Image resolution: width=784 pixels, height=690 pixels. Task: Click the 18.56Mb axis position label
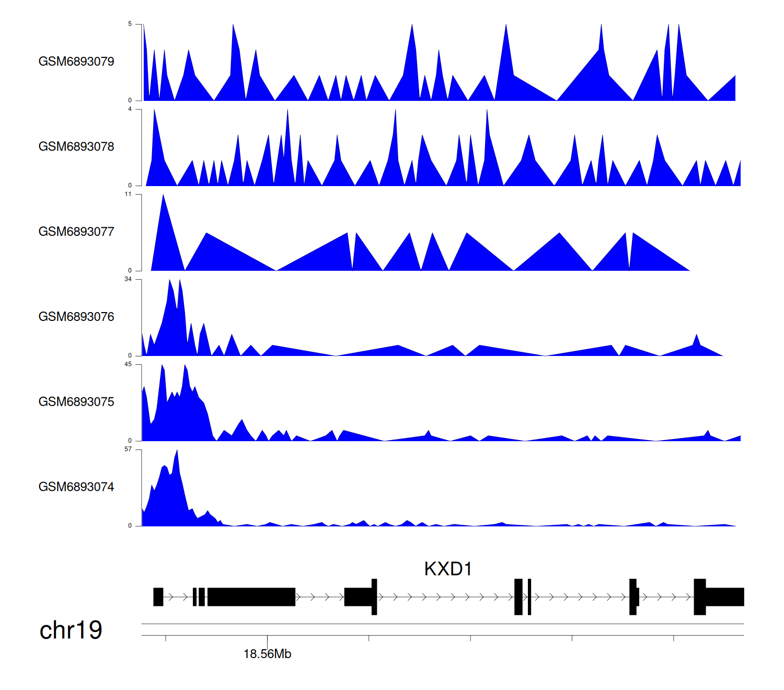(x=267, y=654)
